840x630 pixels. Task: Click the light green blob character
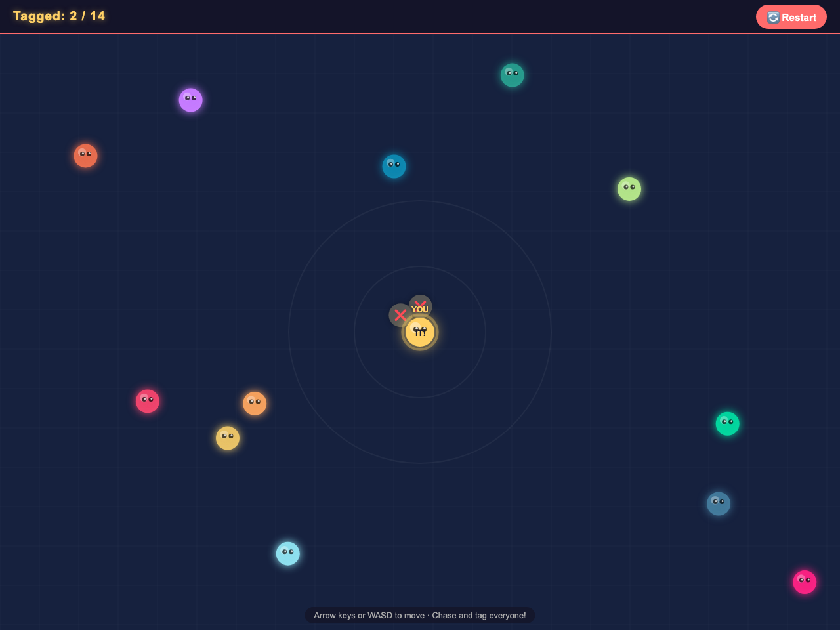pyautogui.click(x=629, y=189)
